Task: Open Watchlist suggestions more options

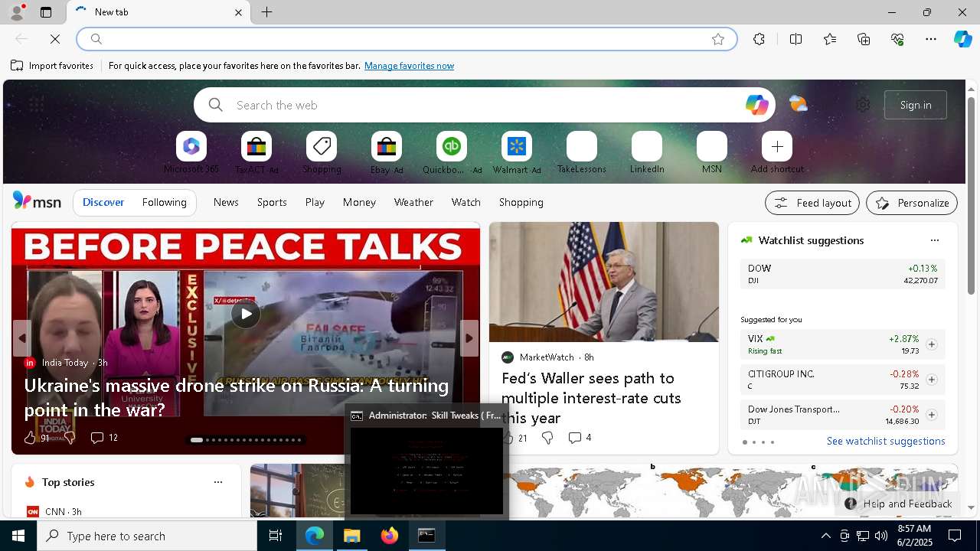Action: [934, 240]
